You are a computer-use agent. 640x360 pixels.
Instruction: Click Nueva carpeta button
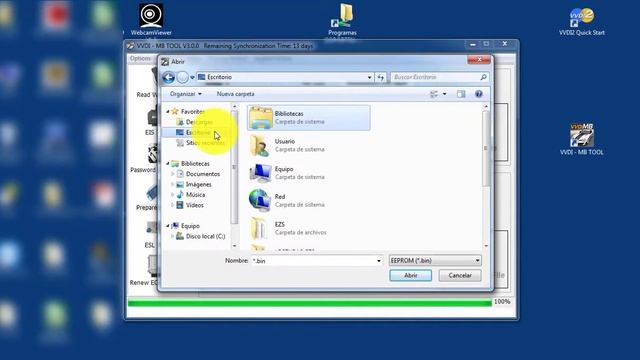pyautogui.click(x=236, y=94)
